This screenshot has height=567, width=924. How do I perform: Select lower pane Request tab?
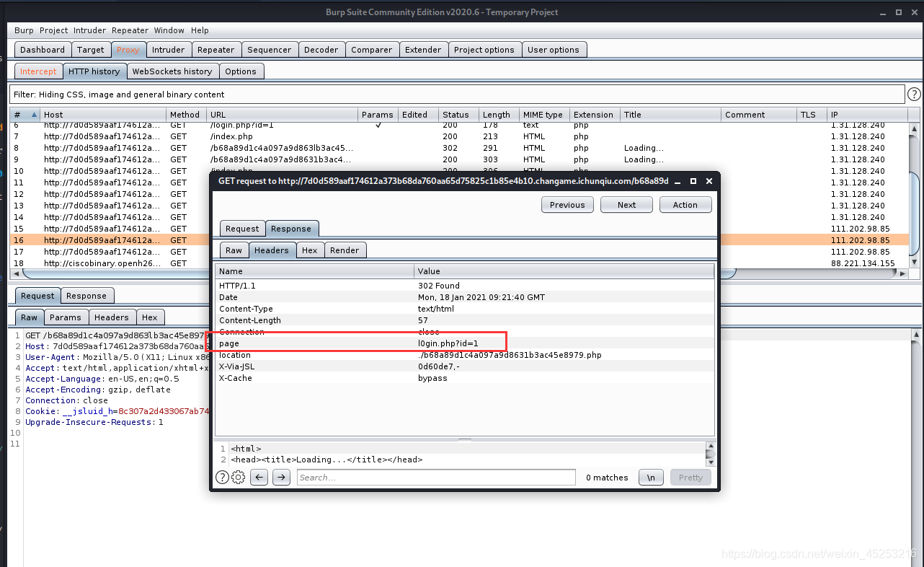37,296
